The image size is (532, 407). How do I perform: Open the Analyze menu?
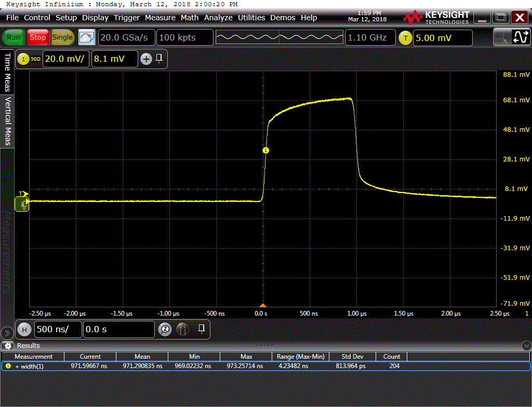[x=218, y=18]
